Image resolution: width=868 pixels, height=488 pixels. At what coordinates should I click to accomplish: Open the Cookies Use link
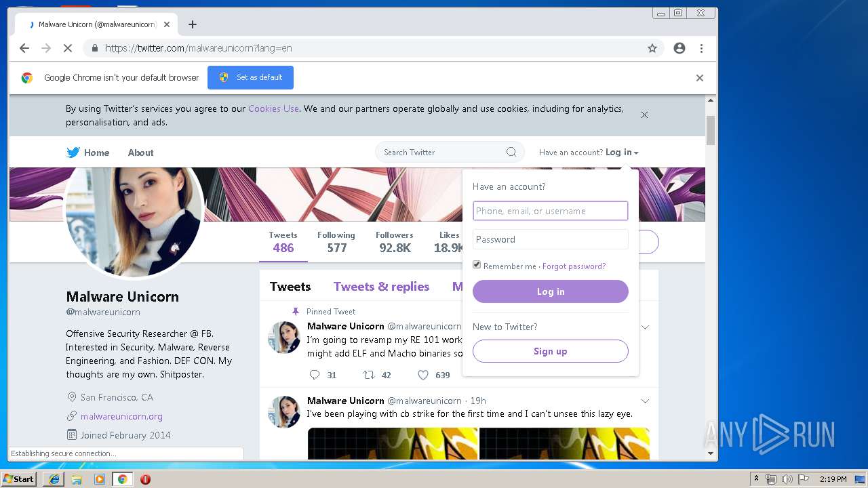tap(273, 108)
